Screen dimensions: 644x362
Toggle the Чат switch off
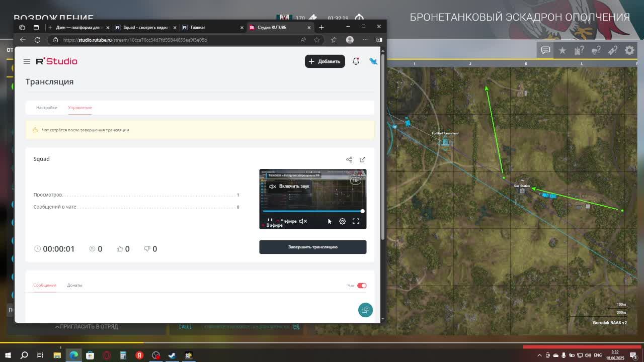[x=362, y=286]
